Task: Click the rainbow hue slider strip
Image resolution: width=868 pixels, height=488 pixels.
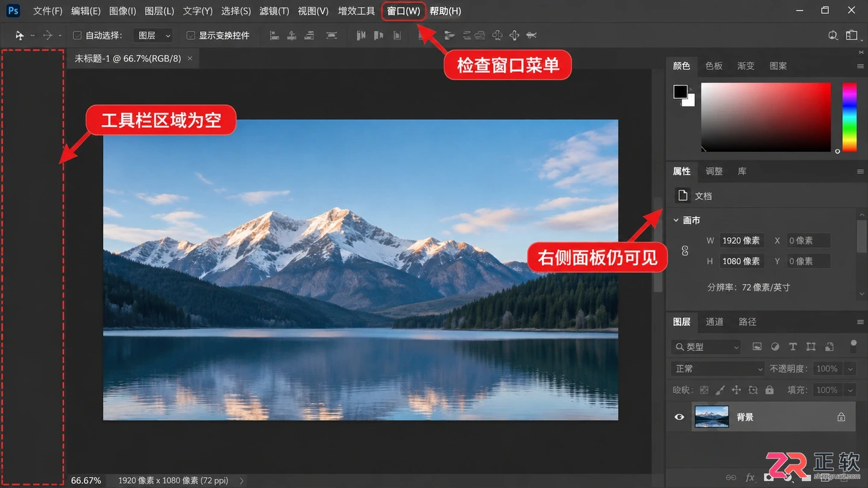Action: 849,117
